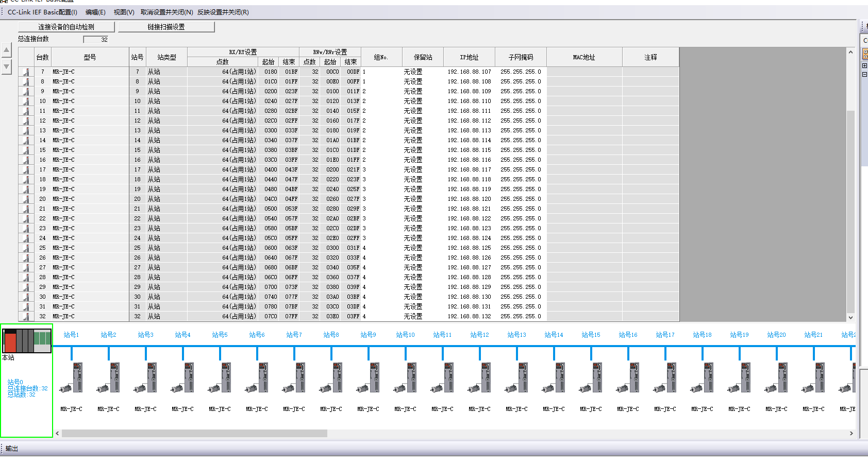Click the 本站 master station icon
Viewport: 868px width, 464px height.
pos(27,340)
